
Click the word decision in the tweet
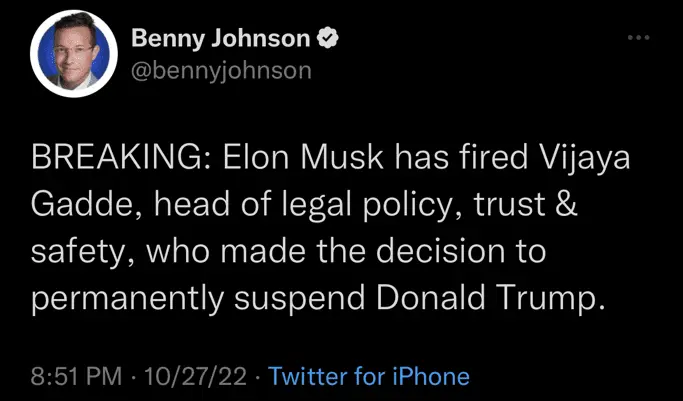(x=446, y=252)
